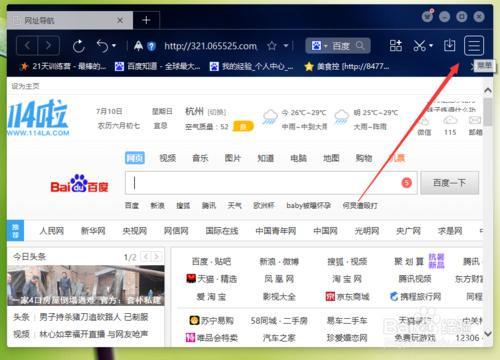This screenshot has height=360, width=500.
Task: Select the 网址导航 browser tab
Action: 70,20
